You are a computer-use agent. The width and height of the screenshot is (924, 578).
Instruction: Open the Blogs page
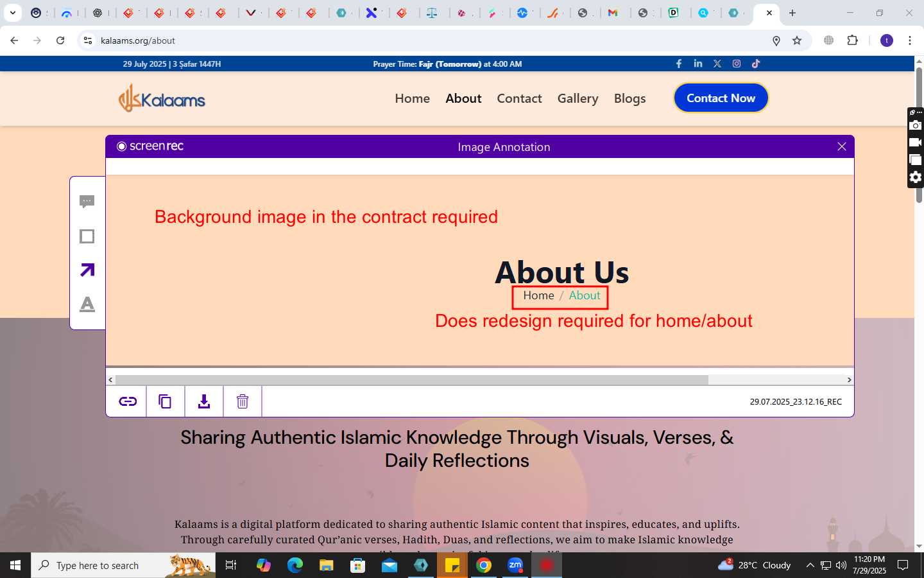pyautogui.click(x=629, y=98)
